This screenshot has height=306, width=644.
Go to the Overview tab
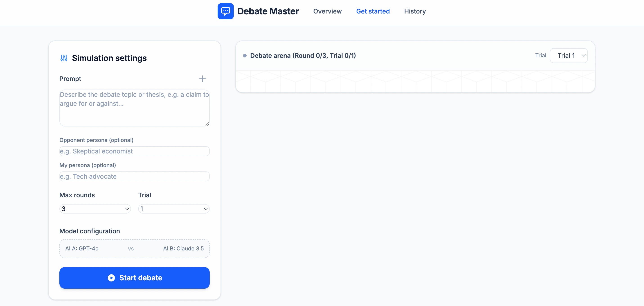tap(327, 11)
